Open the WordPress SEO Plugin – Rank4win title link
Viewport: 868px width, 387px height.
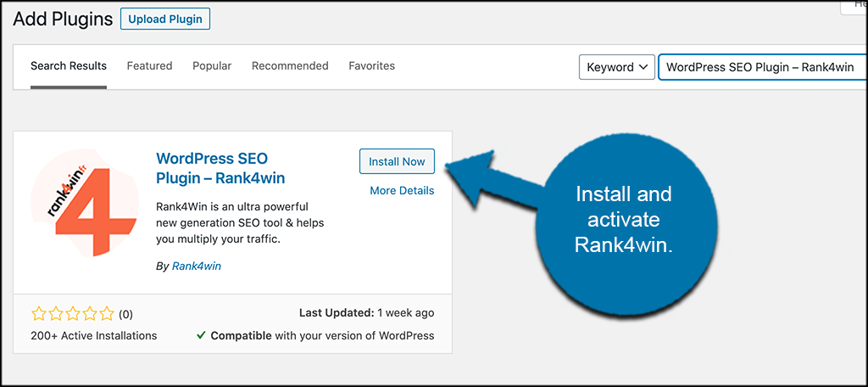click(221, 169)
